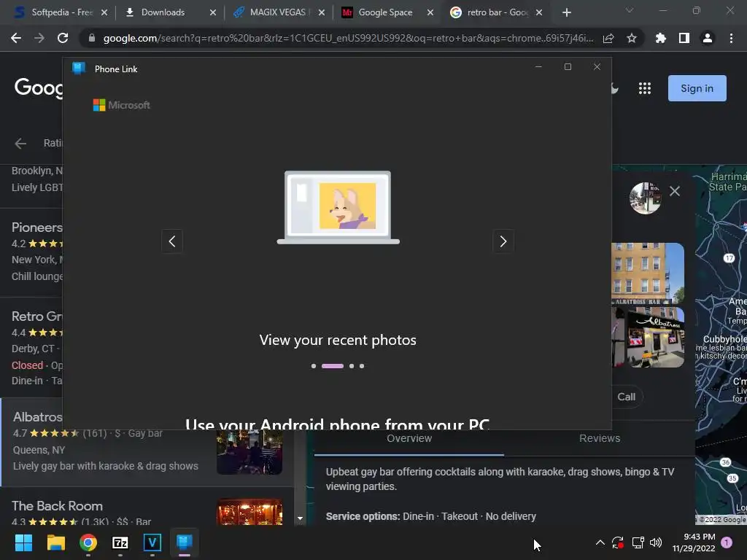The image size is (747, 560).
Task: Click the Google Sign in button
Action: coord(697,88)
